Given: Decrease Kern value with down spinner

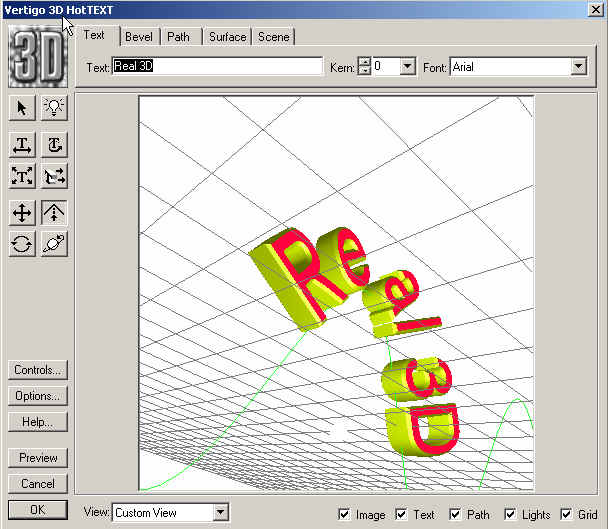Looking at the screenshot, I should (364, 71).
